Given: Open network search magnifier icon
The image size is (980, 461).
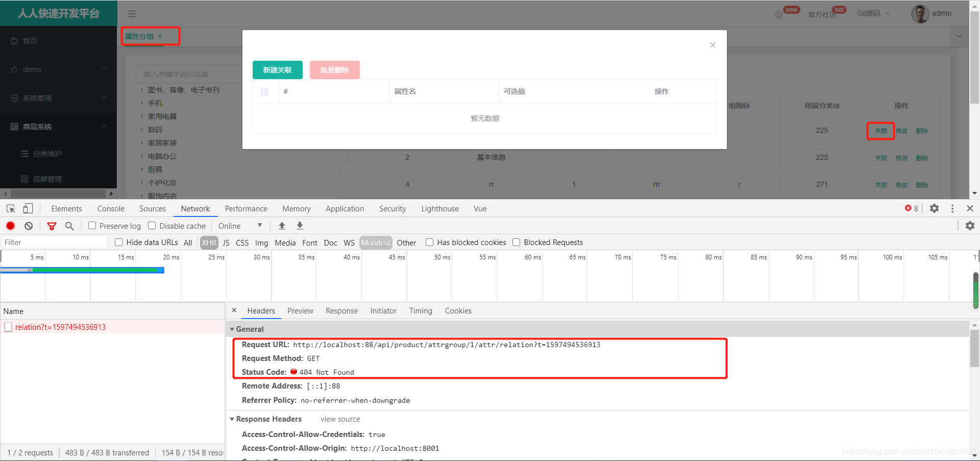Looking at the screenshot, I should pyautogui.click(x=69, y=226).
